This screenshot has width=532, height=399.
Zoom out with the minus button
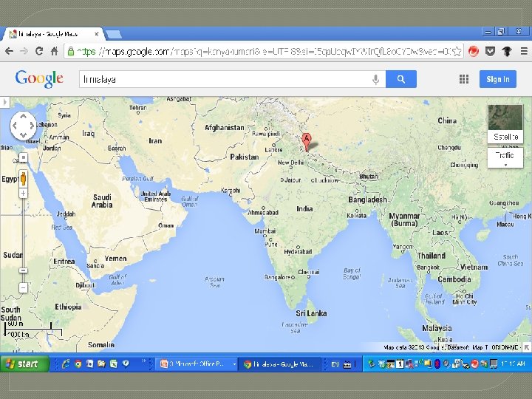click(23, 288)
